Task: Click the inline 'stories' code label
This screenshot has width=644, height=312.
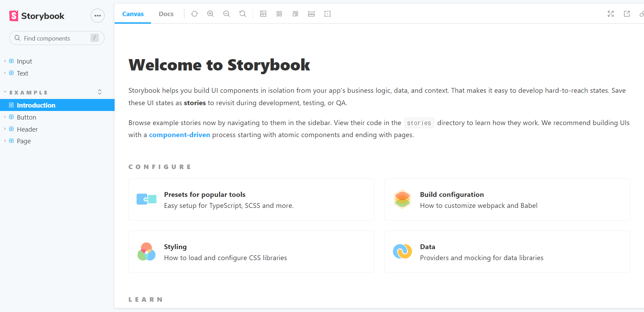Action: 419,123
